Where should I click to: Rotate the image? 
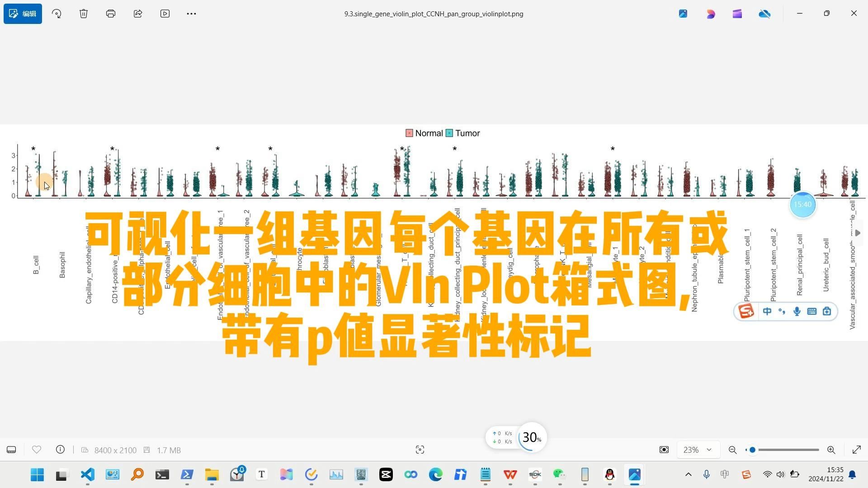point(56,14)
